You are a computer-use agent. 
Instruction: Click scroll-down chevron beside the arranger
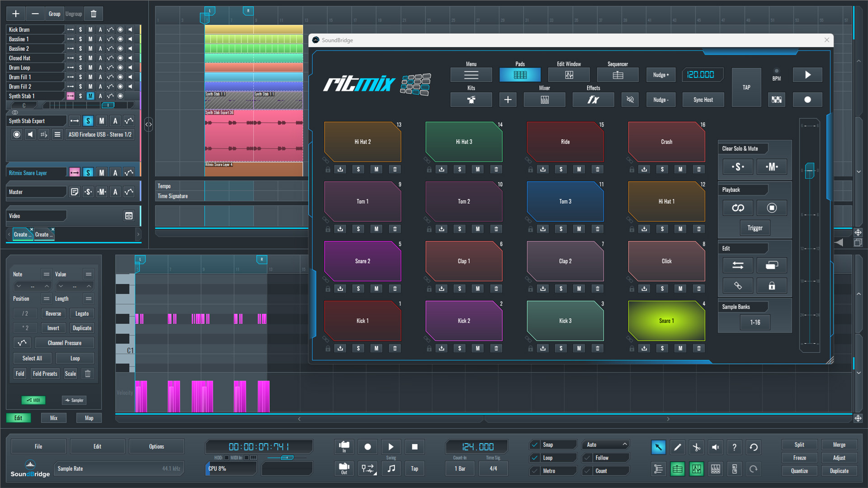pos(859,172)
